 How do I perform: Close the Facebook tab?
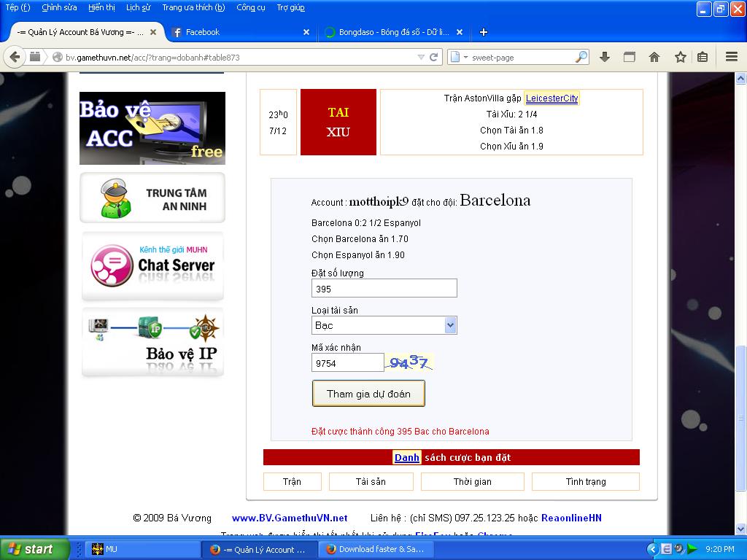pyautogui.click(x=306, y=32)
